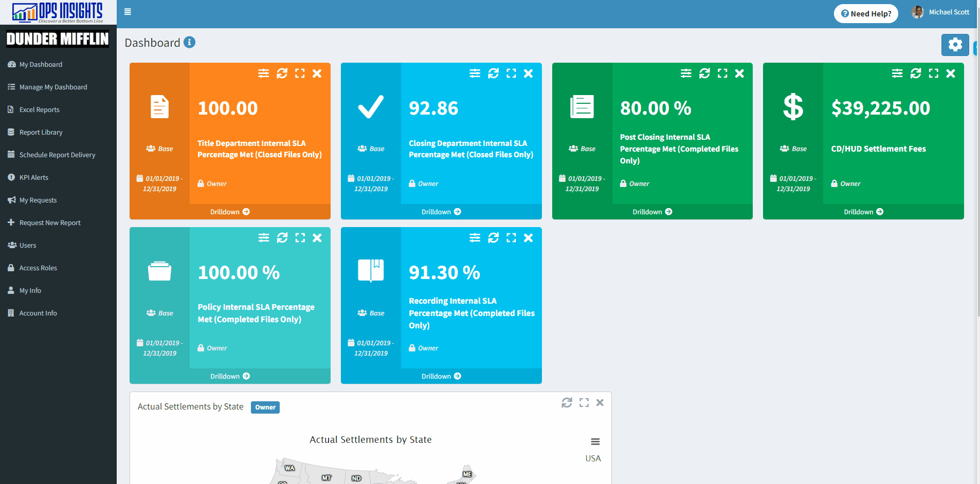Screen dimensions: 980x484
Task: Click the Dashboard info icon
Action: [189, 42]
